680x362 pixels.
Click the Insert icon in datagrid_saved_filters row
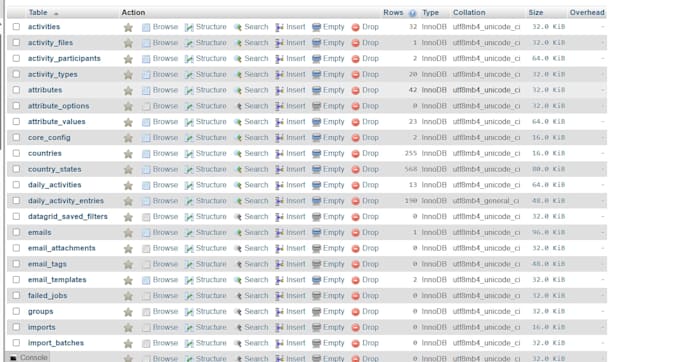(280, 217)
